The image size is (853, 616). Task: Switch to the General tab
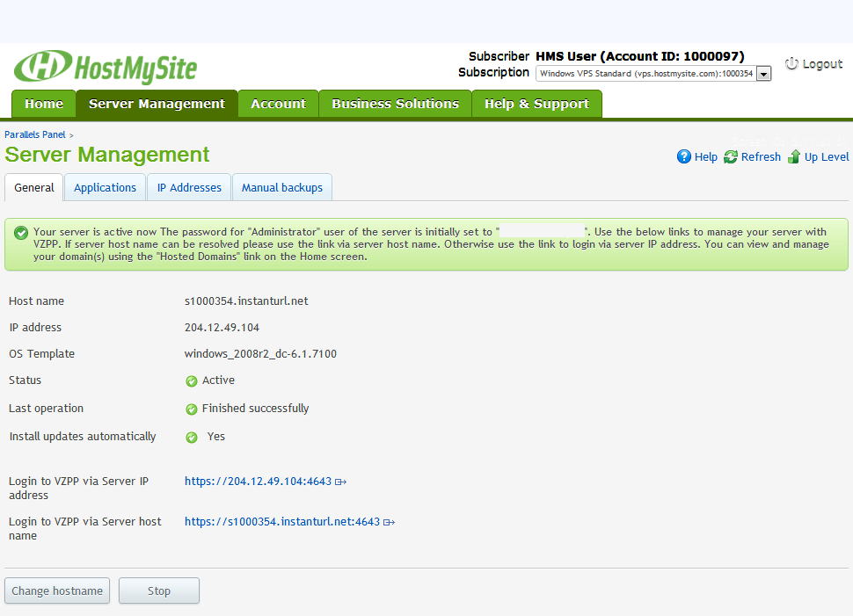point(33,187)
